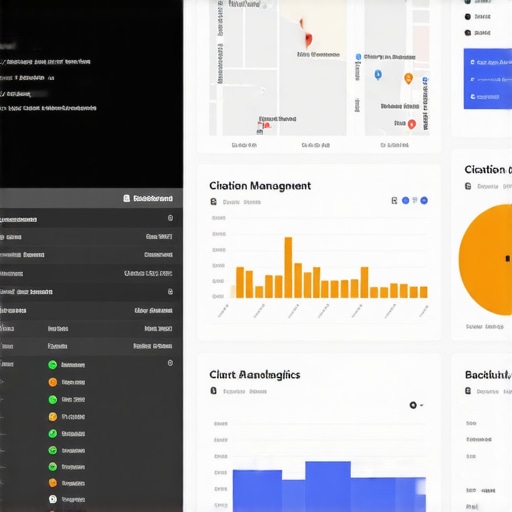The height and width of the screenshot is (512, 512).
Task: Select the orange location pin on the map
Action: tap(408, 78)
